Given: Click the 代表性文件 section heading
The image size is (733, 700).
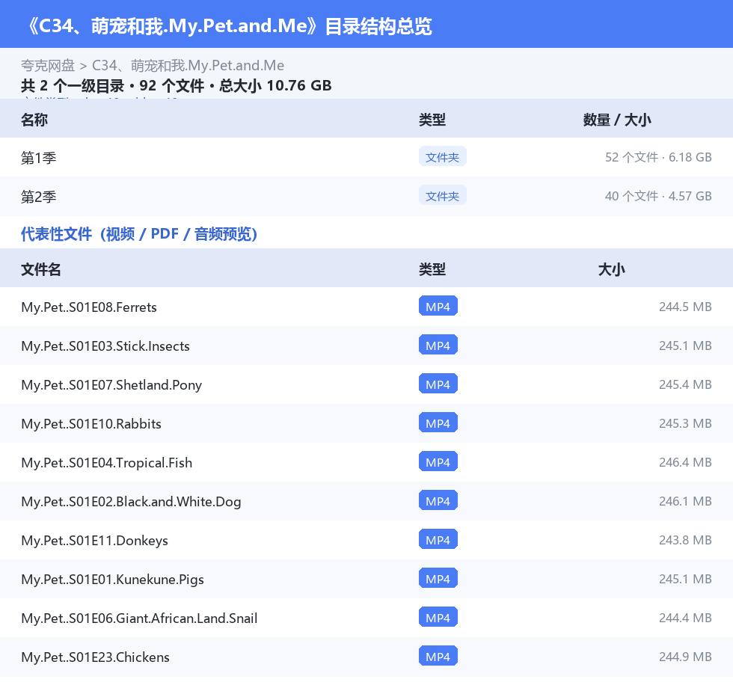Looking at the screenshot, I should tap(139, 233).
